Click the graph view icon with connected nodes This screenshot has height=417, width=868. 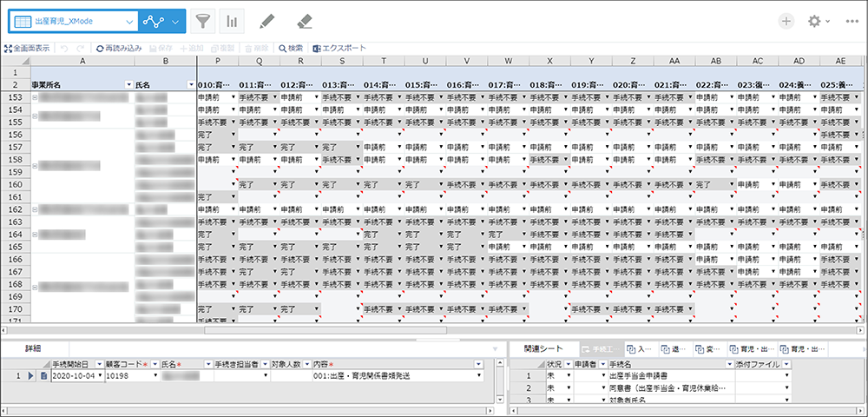(152, 22)
